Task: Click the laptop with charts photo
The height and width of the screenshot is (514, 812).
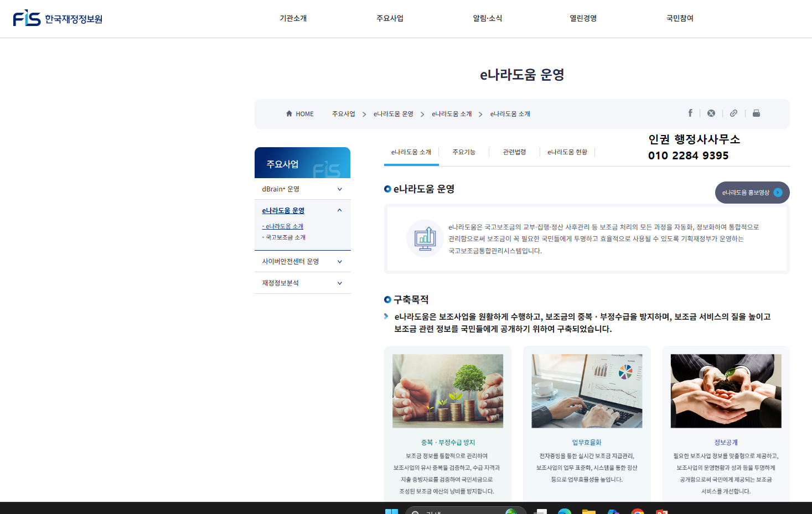Action: (587, 391)
